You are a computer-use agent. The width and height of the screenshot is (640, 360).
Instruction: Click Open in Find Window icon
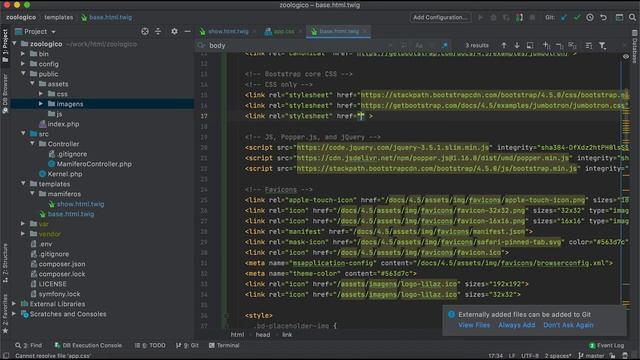(x=530, y=45)
